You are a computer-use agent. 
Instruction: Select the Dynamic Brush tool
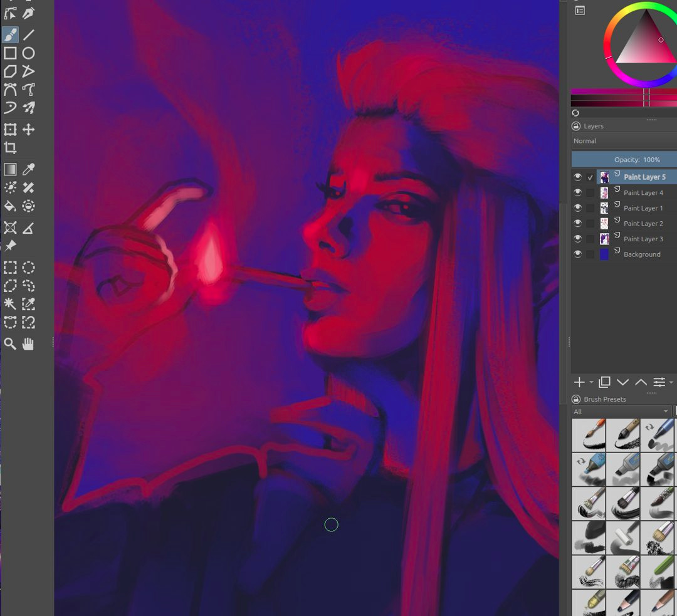11,108
